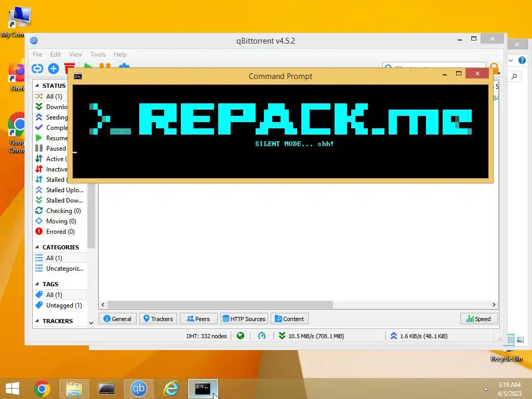
Task: Open the Recycle Bin desktop icon
Action: (x=506, y=355)
